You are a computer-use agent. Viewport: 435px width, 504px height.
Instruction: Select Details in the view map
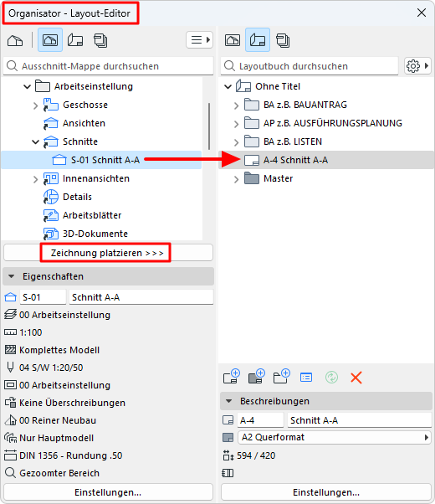click(x=77, y=197)
